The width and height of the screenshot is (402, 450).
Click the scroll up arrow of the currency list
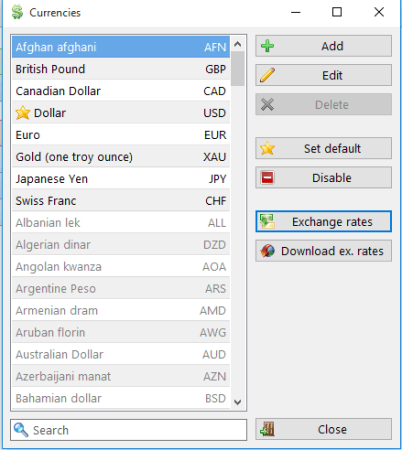[238, 44]
